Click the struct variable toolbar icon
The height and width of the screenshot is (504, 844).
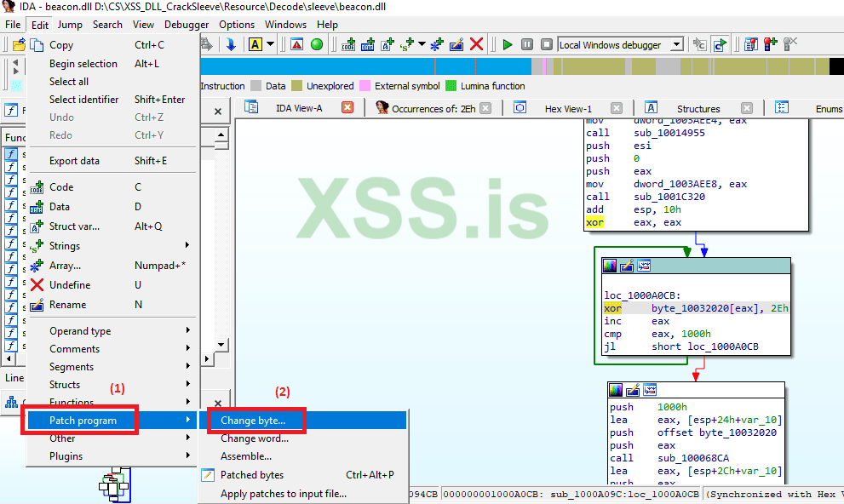[387, 44]
